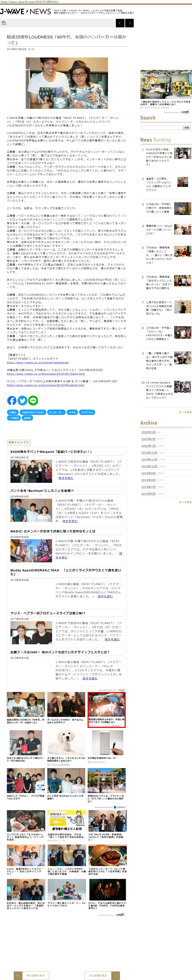This screenshot has width=192, height=980.
Task: Open the SXSW Warpaint related article thumbnail
Action: coord(31,471)
